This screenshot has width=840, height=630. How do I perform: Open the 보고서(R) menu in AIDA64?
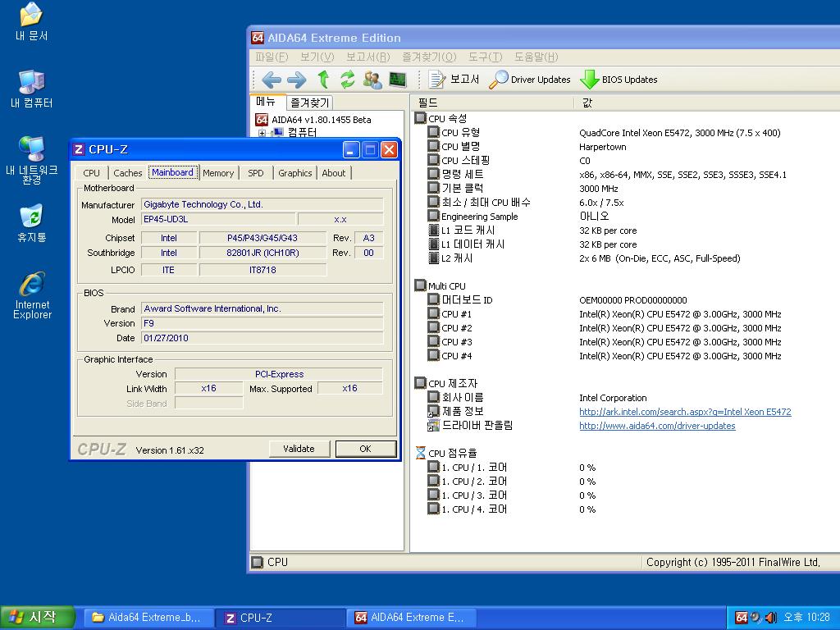pos(368,57)
